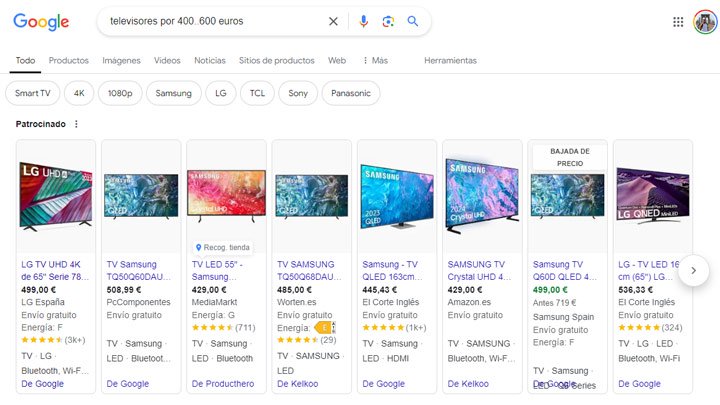Filter by Panasonic chip
Screen dimensions: 720x405
pyautogui.click(x=351, y=93)
